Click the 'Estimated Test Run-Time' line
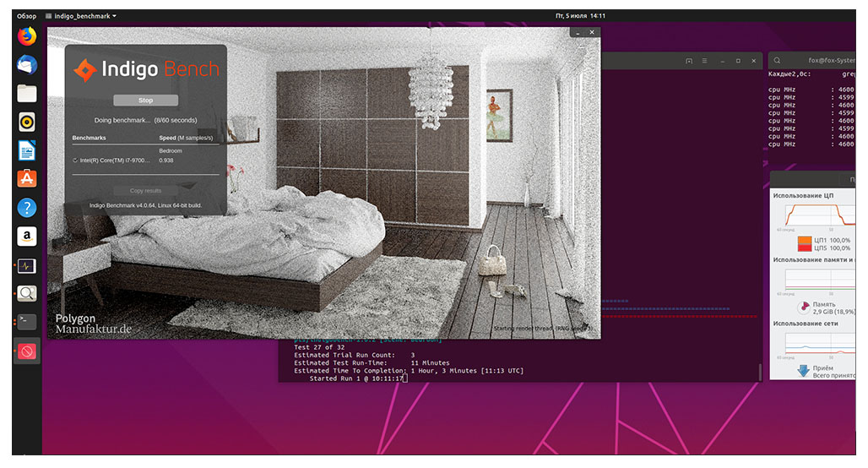The width and height of the screenshot is (868, 468). click(372, 362)
